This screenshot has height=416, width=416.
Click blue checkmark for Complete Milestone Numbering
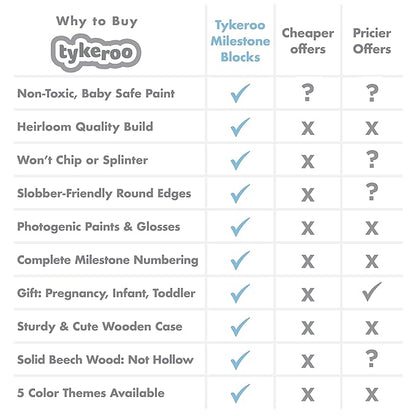[240, 260]
